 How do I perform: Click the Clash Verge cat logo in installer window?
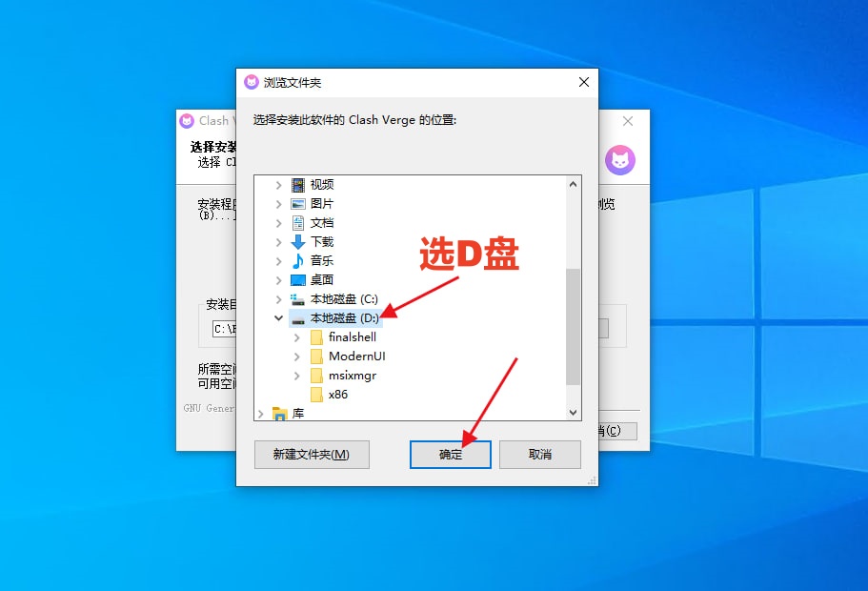tap(620, 160)
